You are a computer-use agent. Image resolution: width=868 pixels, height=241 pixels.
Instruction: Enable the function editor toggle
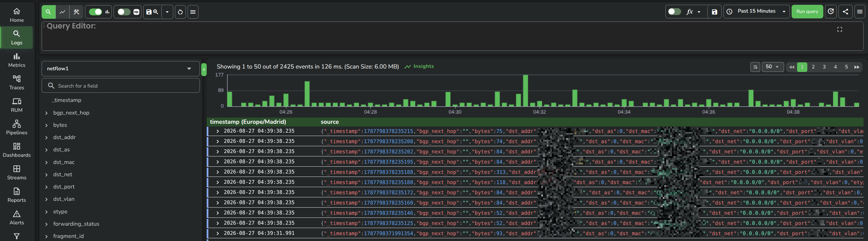point(674,12)
